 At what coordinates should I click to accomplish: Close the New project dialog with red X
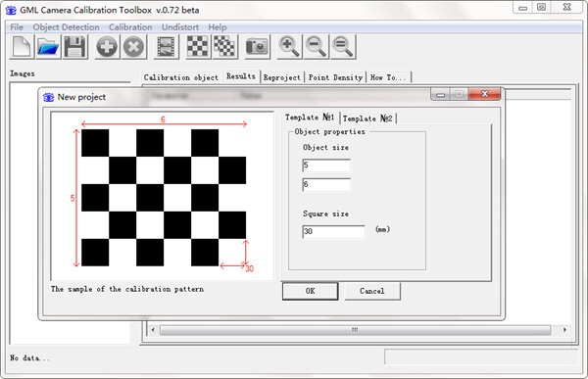click(x=484, y=94)
